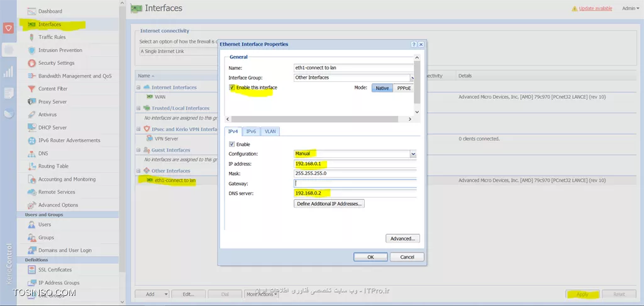Collapse the Guest Interfaces group
The image size is (644, 306).
[139, 150]
